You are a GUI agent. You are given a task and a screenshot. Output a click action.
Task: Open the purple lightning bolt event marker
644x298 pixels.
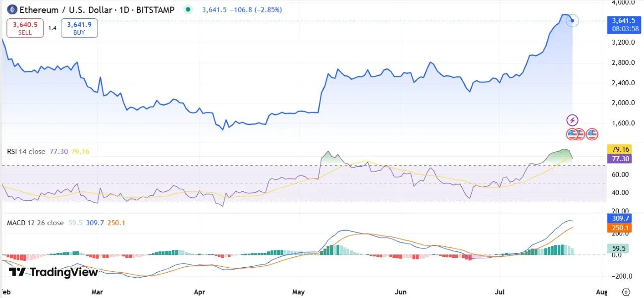[572, 120]
